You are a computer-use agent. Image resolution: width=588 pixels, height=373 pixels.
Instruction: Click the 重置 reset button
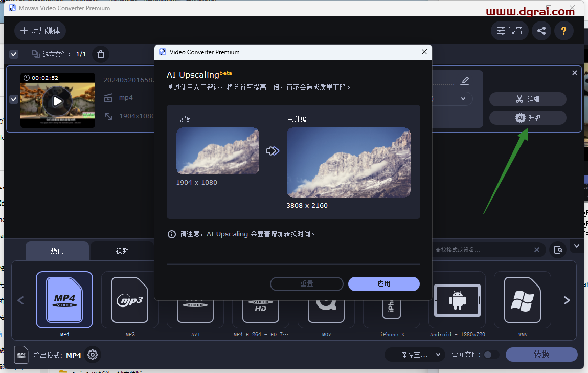click(307, 283)
